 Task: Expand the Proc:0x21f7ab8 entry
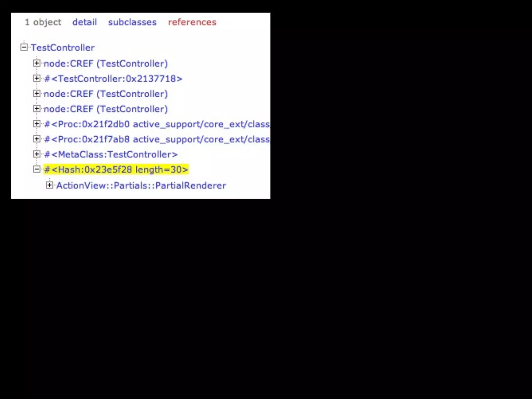point(37,139)
